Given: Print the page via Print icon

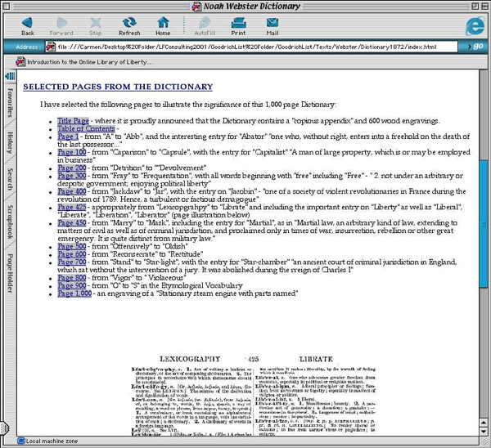Looking at the screenshot, I should [x=238, y=23].
